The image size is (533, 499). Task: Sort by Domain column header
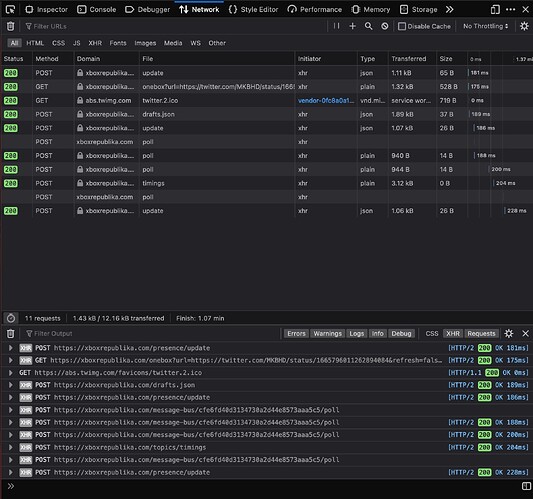pyautogui.click(x=106, y=59)
